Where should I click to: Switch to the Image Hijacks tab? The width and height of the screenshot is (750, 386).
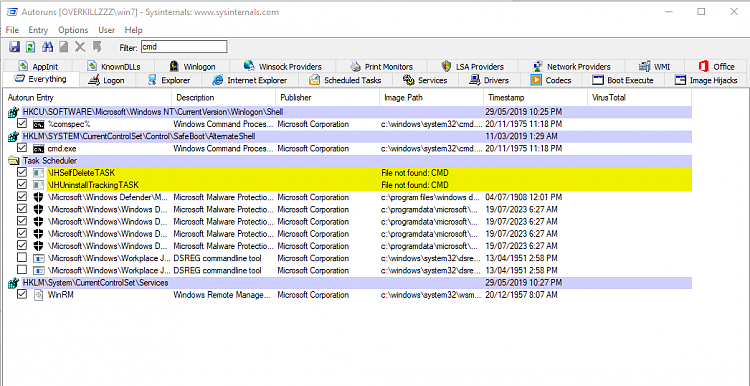coord(706,80)
